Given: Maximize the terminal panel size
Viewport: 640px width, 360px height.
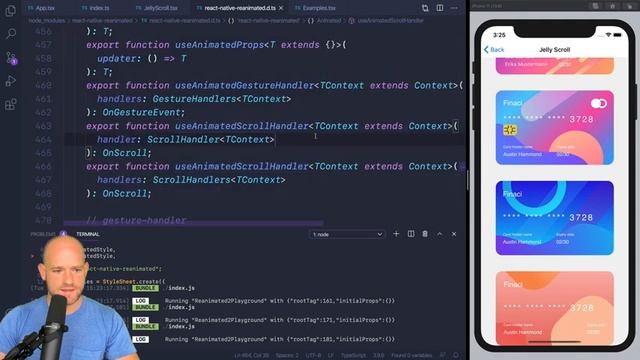Looking at the screenshot, I should (440, 234).
